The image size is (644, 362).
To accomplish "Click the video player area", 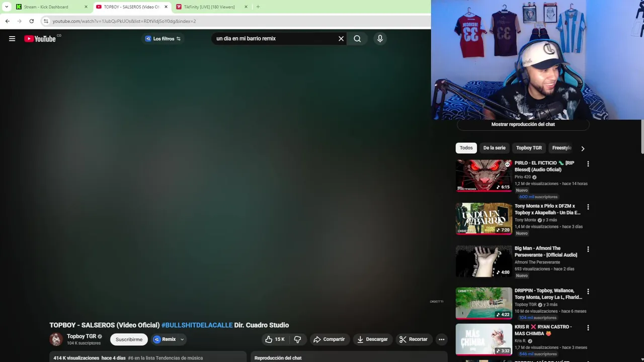I will [215, 173].
